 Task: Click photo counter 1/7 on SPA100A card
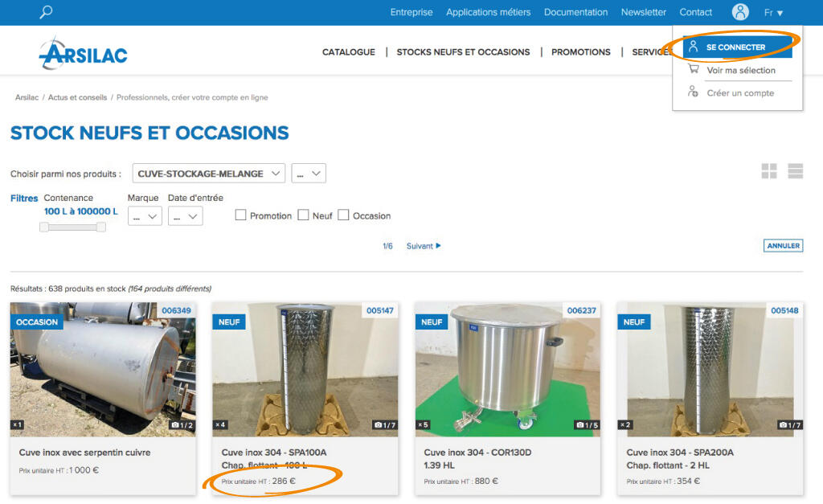click(x=385, y=425)
